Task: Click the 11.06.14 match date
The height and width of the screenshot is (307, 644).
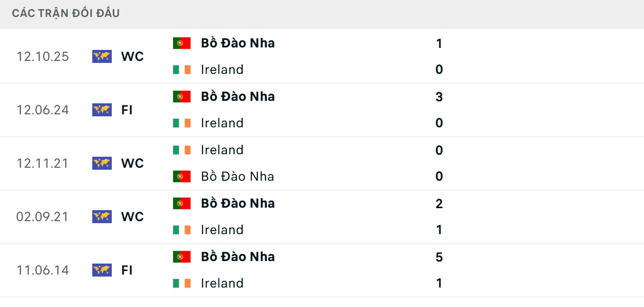Action: point(42,270)
